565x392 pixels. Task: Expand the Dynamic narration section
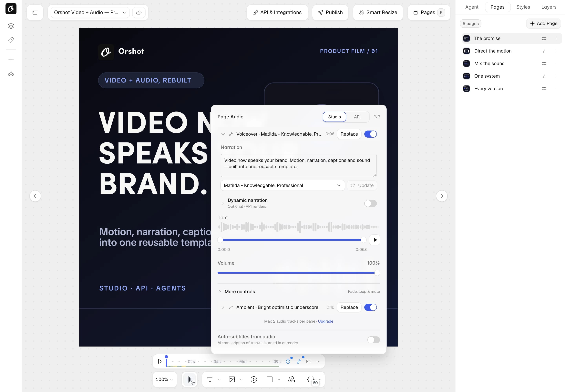pyautogui.click(x=223, y=203)
